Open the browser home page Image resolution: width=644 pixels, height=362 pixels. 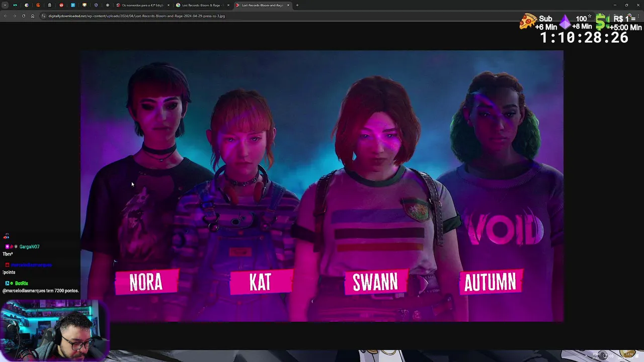(x=33, y=16)
